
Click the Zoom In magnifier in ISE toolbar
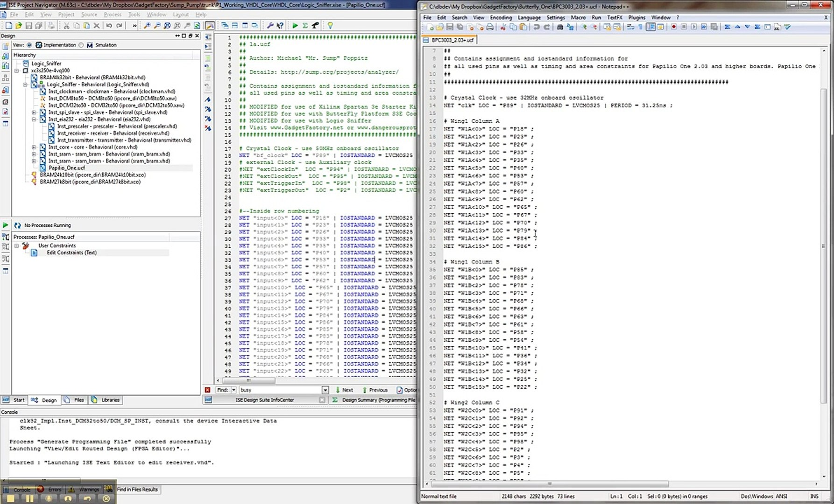[147, 26]
